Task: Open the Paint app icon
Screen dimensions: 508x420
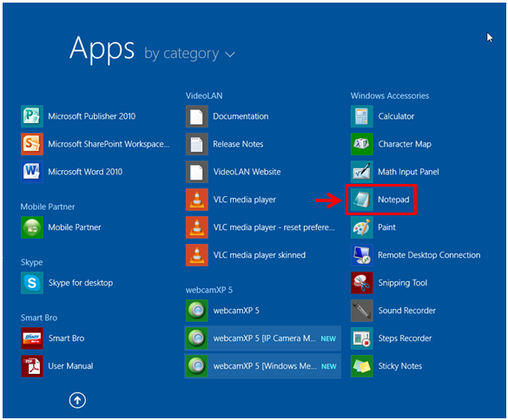Action: pos(361,227)
